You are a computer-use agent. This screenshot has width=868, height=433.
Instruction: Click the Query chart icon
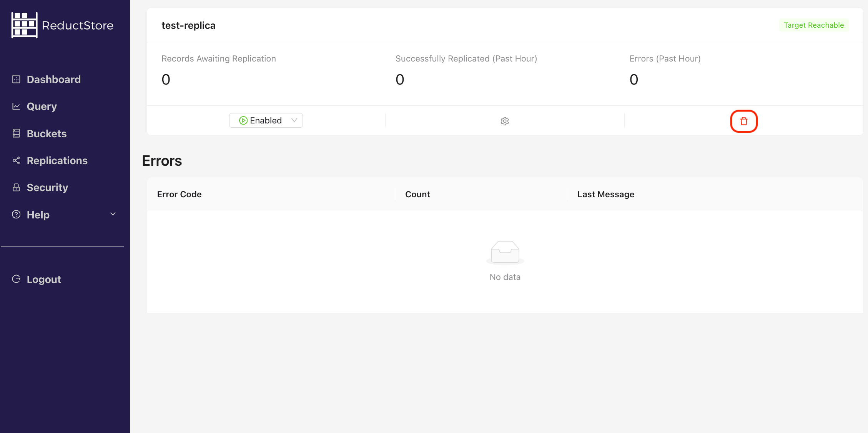(16, 106)
